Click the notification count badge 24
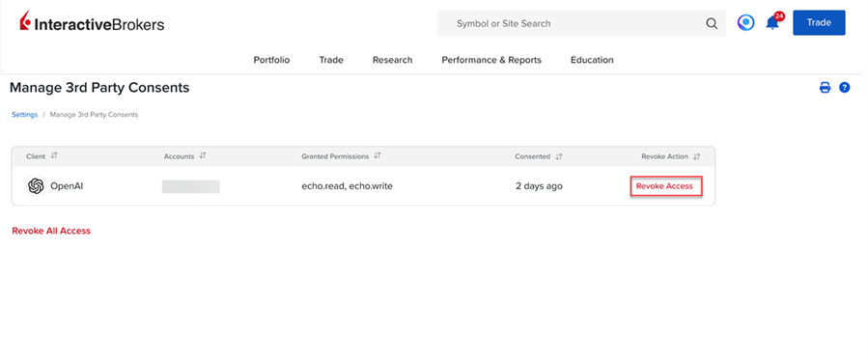This screenshot has height=361, width=868. [x=779, y=16]
